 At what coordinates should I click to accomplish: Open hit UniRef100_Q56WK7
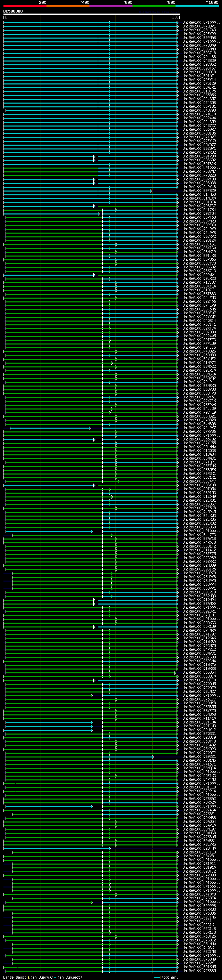[x=199, y=130]
